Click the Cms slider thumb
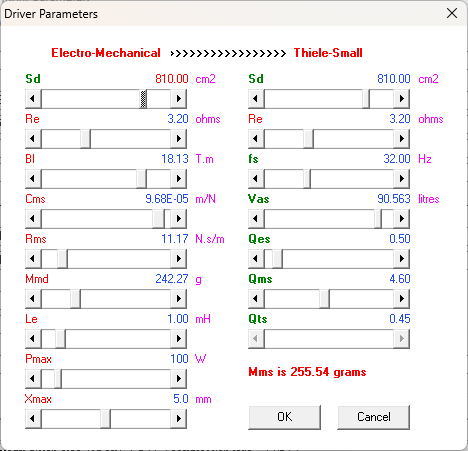468x451 pixels. click(158, 219)
